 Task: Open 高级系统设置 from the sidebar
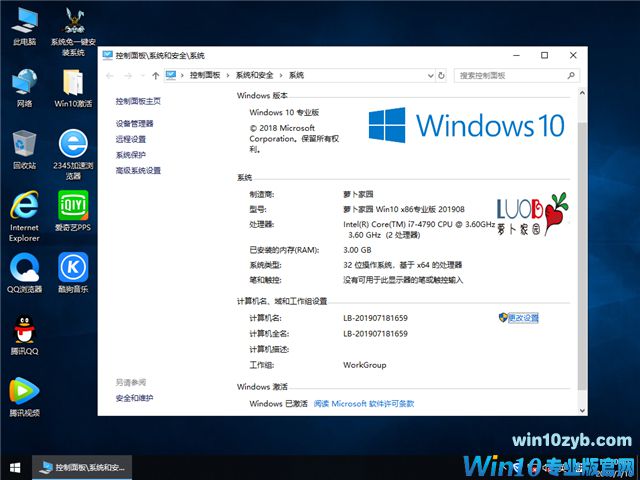coord(138,170)
